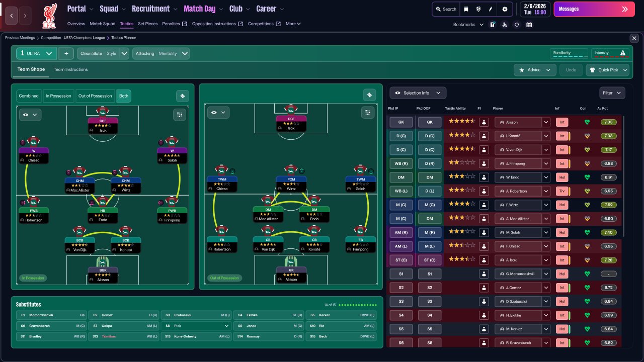Click the Undo button

coord(571,70)
